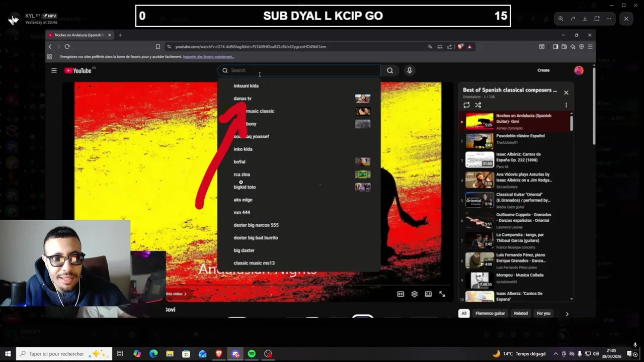Screen dimensions: 644x362
Task: Play "Classical Guitar Oriental" playlist item
Action: point(515,200)
